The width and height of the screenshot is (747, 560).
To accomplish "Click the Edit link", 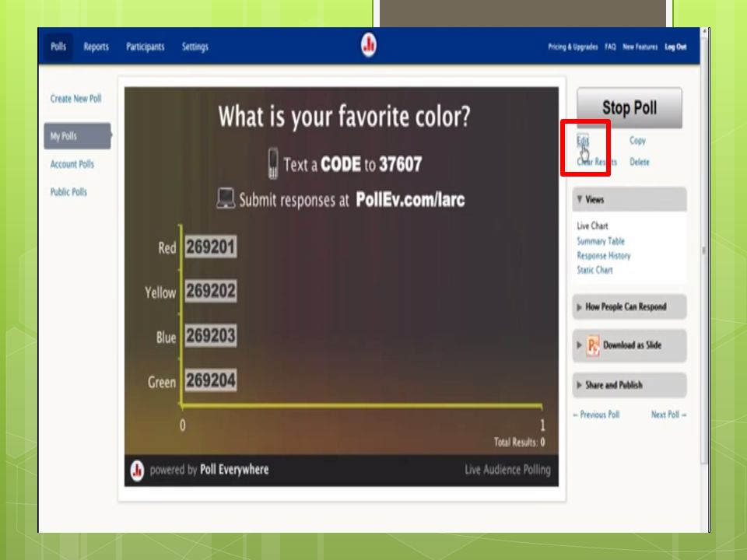I will [583, 140].
